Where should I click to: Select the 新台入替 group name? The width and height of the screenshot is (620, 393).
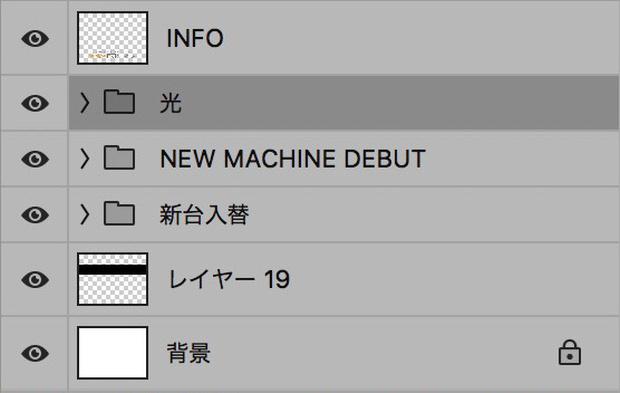(x=204, y=215)
